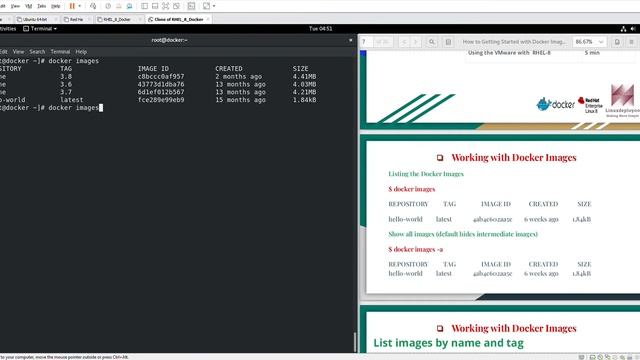This screenshot has height=360, width=640.
Task: Click the volume icon in GNOME top bar
Action: pos(633,29)
